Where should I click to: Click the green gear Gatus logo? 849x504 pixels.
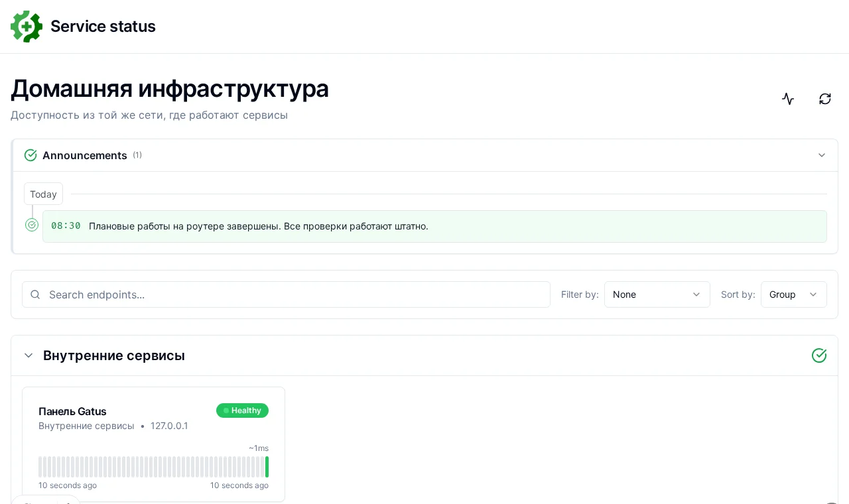click(x=27, y=27)
